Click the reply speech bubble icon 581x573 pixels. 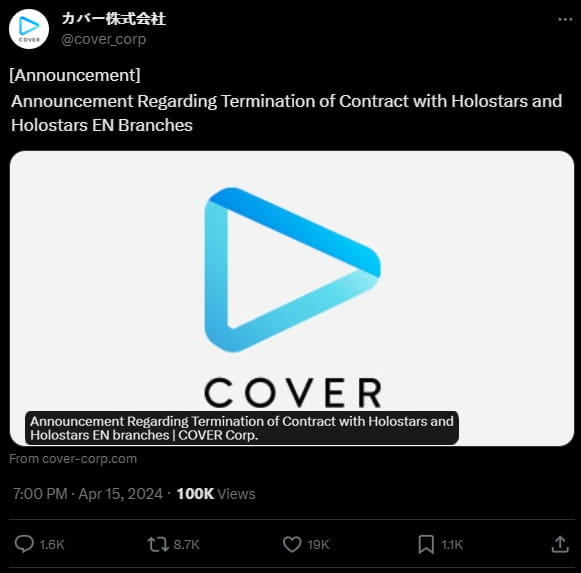click(24, 544)
